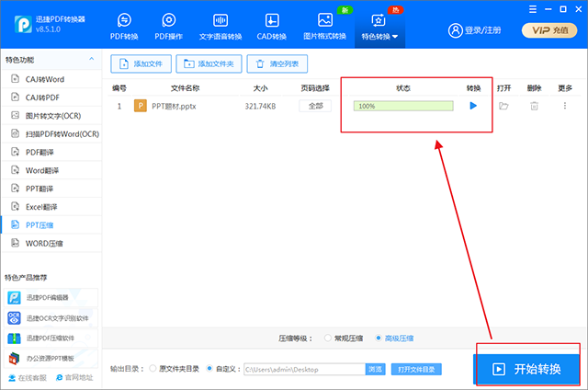Select Excel翻译 in sidebar

(x=51, y=207)
